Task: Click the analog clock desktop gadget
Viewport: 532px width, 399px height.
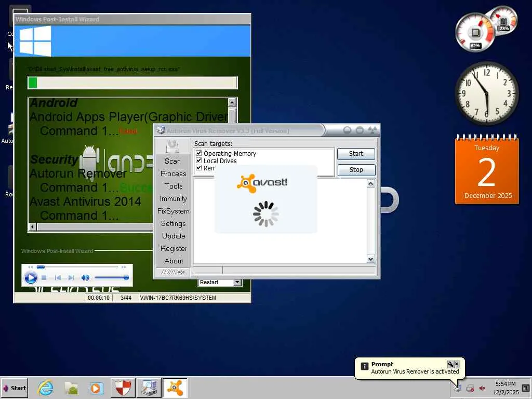Action: pos(486,94)
